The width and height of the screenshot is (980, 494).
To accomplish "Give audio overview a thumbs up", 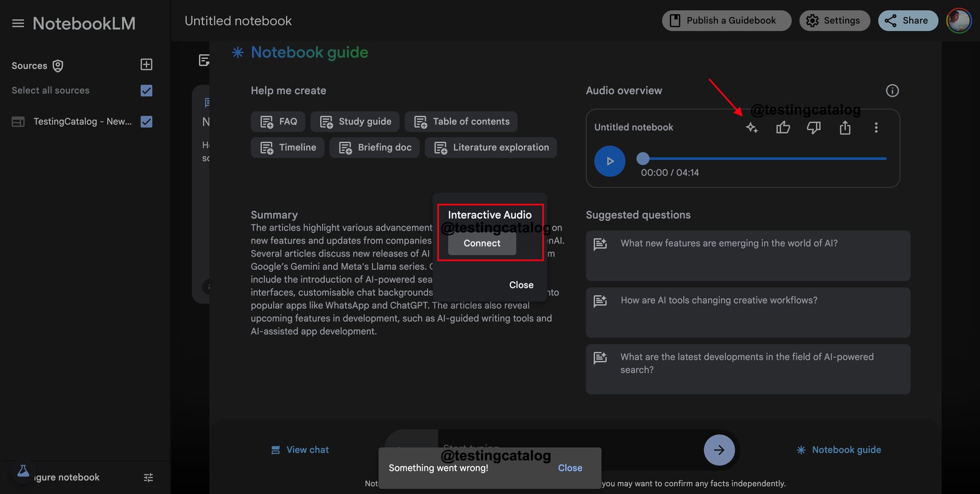I will point(783,128).
